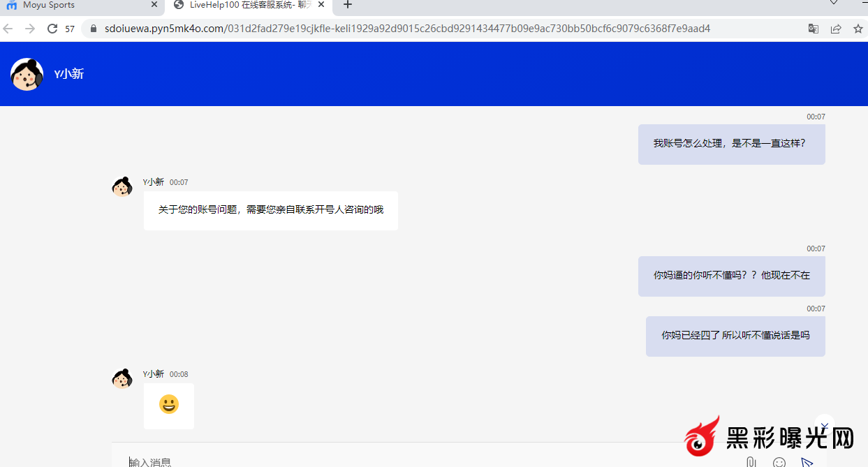Click the translate page icon in address bar
This screenshot has width=868, height=467.
[x=814, y=29]
